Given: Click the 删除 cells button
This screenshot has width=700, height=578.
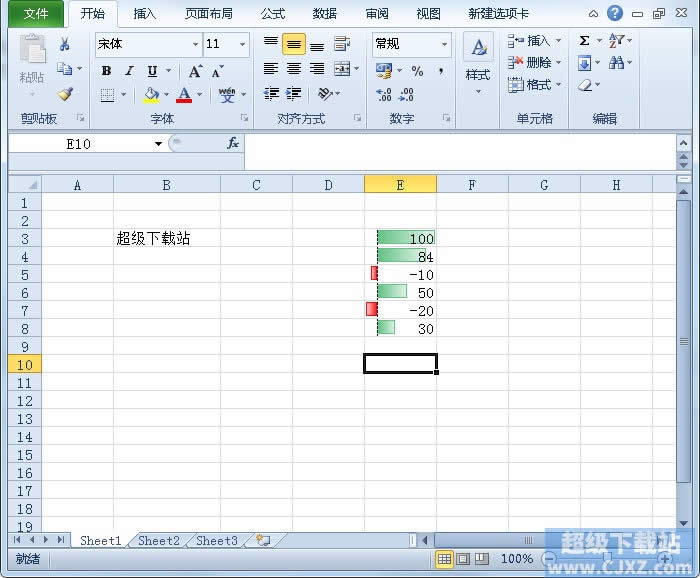Looking at the screenshot, I should [534, 62].
